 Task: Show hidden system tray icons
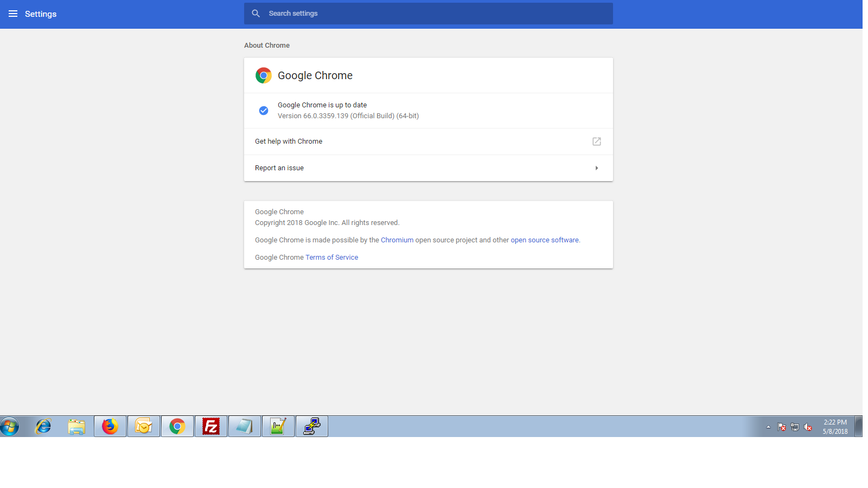pyautogui.click(x=768, y=427)
